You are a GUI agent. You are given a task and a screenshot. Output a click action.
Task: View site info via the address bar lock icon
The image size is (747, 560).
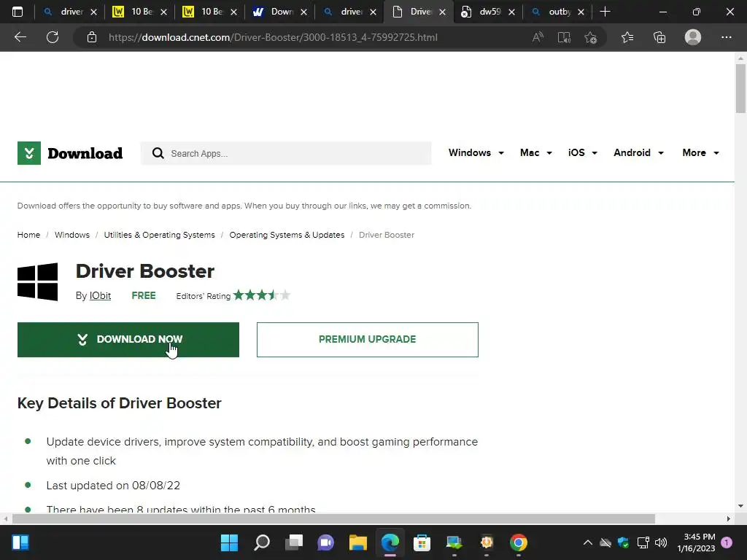pyautogui.click(x=92, y=37)
